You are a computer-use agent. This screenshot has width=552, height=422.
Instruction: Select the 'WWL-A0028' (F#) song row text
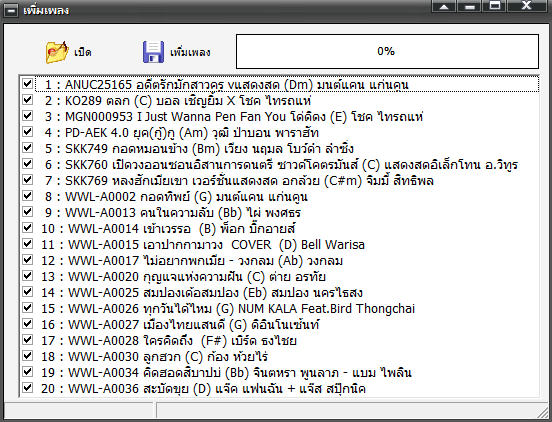169,341
